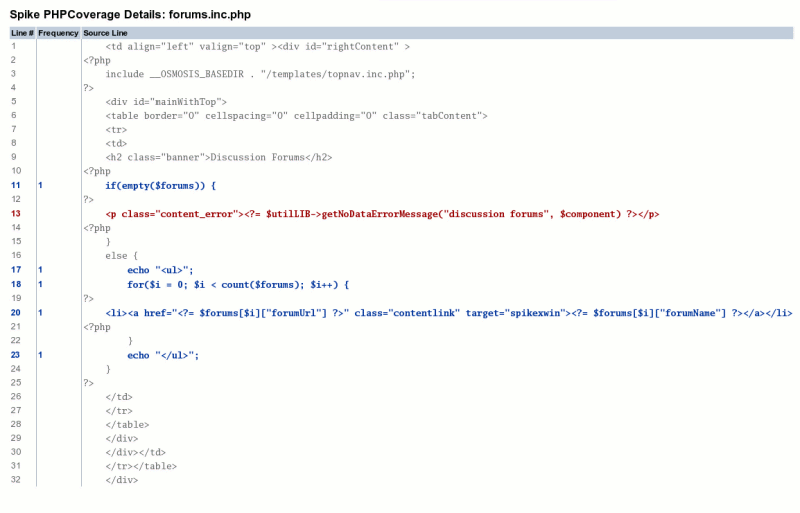This screenshot has width=800, height=513.
Task: Click the forumUrl contentlink list item line
Action: (x=449, y=313)
